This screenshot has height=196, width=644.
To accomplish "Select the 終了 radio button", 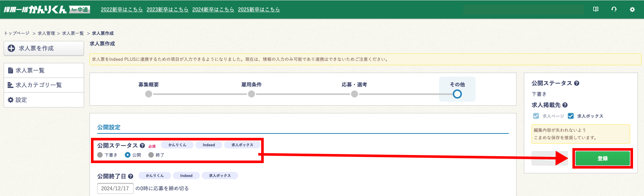I will coord(151,155).
